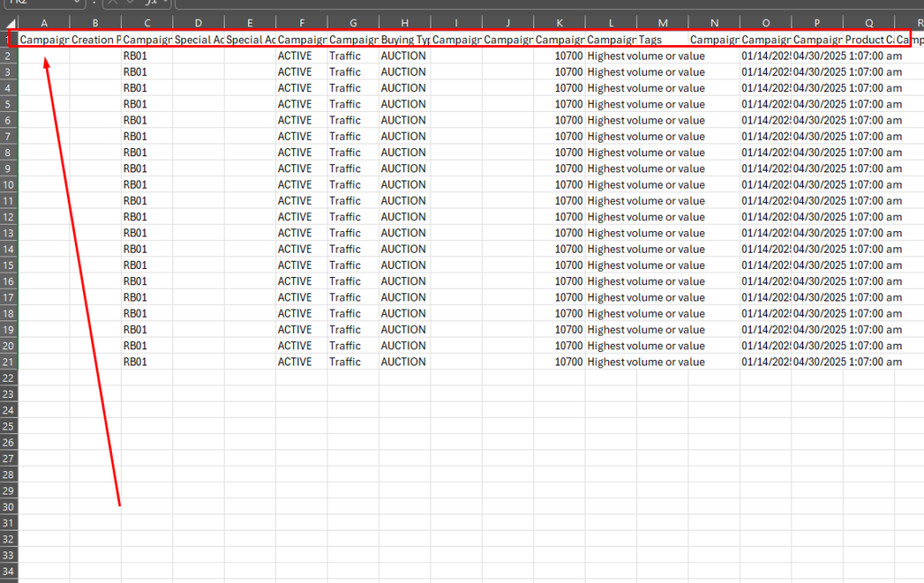Click the Product header cell in column Q
This screenshot has height=583, width=924.
click(869, 40)
